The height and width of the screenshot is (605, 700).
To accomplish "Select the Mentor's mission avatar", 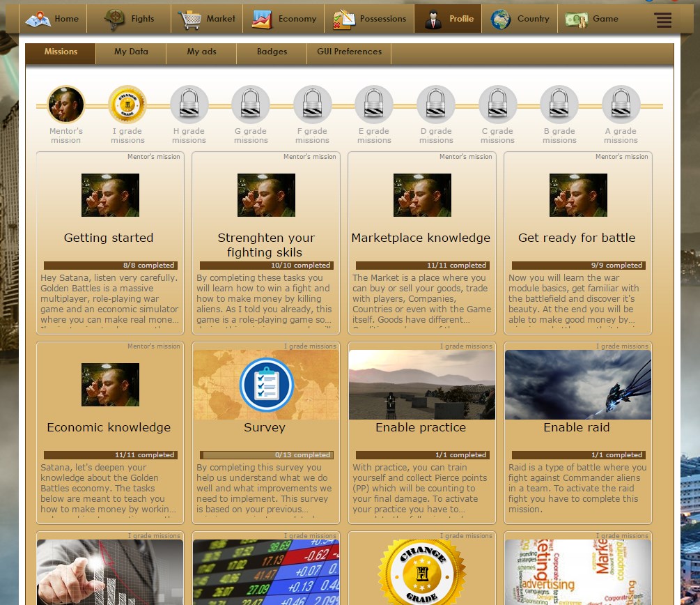I will [x=66, y=105].
